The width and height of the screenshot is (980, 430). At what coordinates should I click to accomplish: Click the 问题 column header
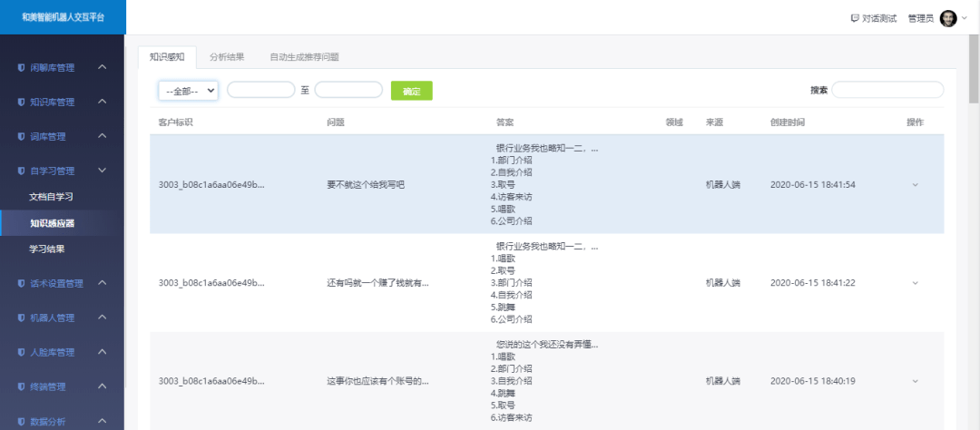336,122
